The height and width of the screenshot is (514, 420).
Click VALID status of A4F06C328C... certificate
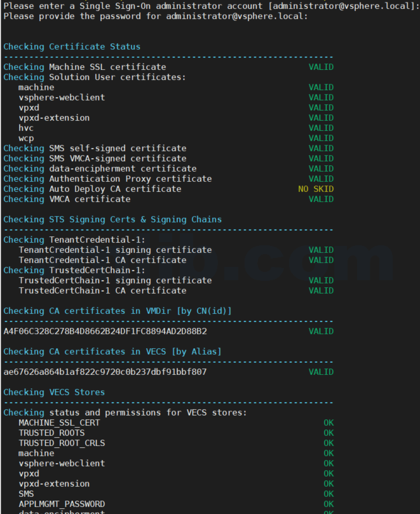coord(321,331)
